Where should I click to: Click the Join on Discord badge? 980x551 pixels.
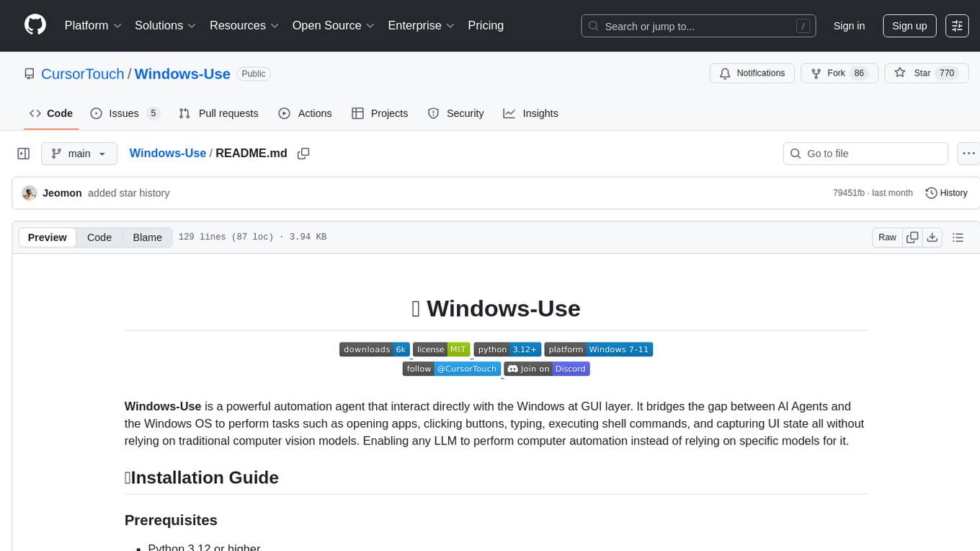point(547,369)
